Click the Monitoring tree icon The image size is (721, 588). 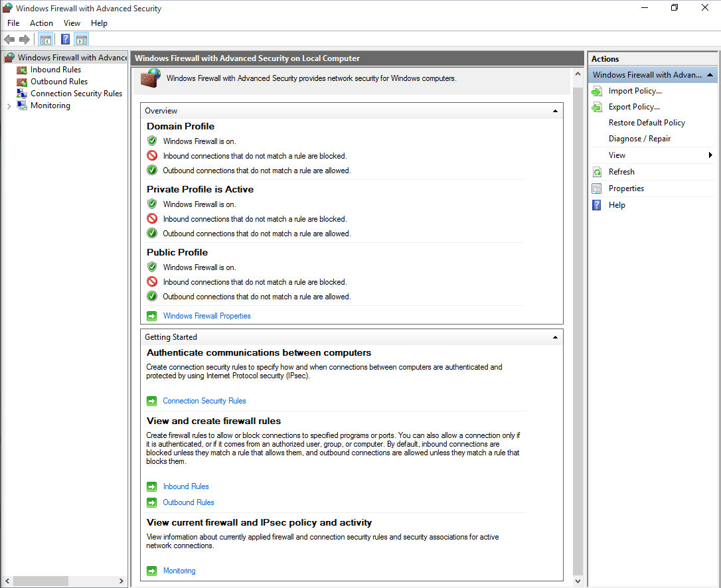coord(22,106)
